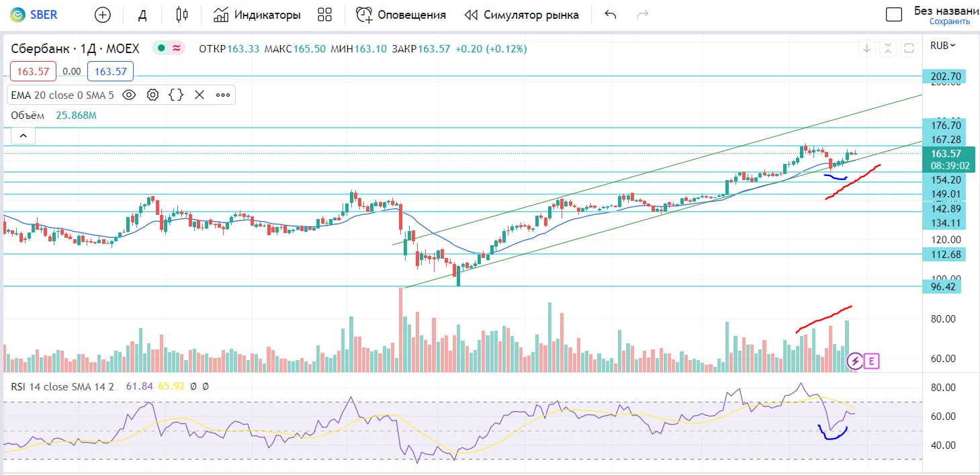This screenshot has width=980, height=475.
Task: Click the plus icon to add symbol
Action: (103, 15)
